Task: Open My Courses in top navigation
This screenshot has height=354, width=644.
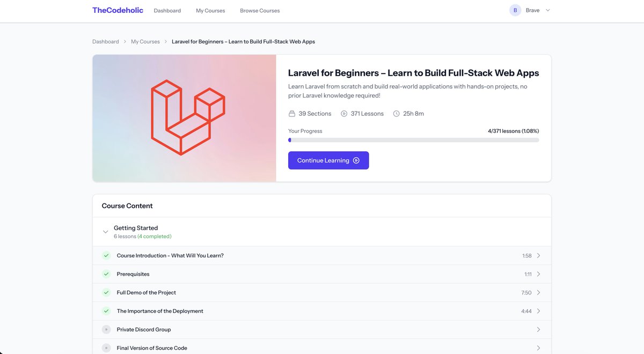Action: [210, 11]
